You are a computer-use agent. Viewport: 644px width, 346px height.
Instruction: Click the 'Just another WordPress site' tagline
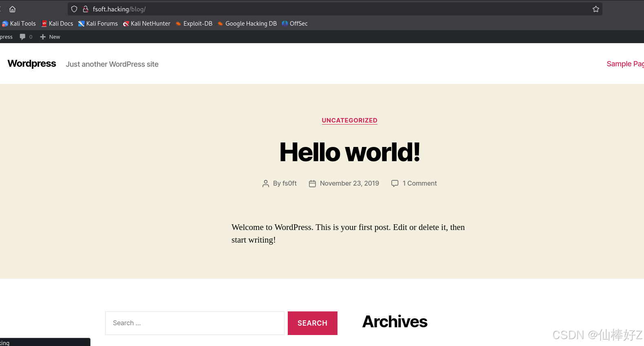112,64
